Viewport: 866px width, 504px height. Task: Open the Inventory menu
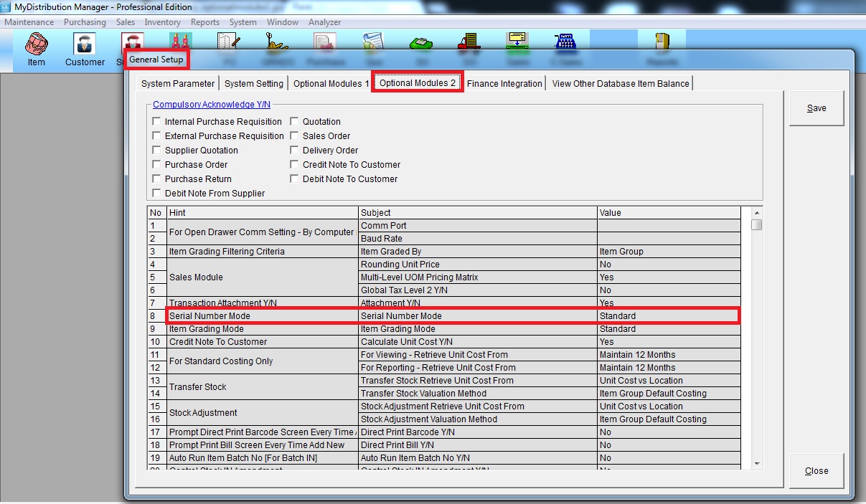click(x=162, y=22)
